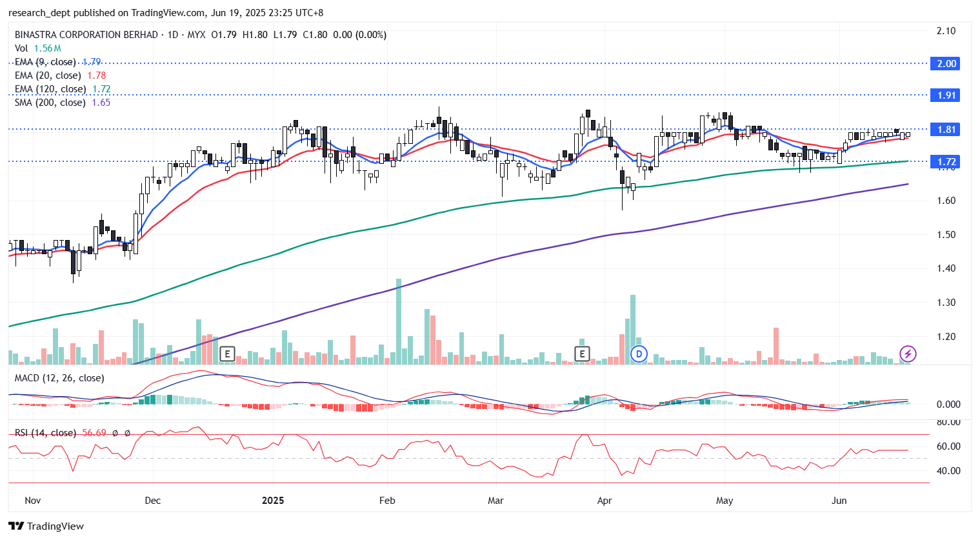The image size is (980, 540).
Task: Click the SMA (200, close) legend entry
Action: click(x=62, y=103)
